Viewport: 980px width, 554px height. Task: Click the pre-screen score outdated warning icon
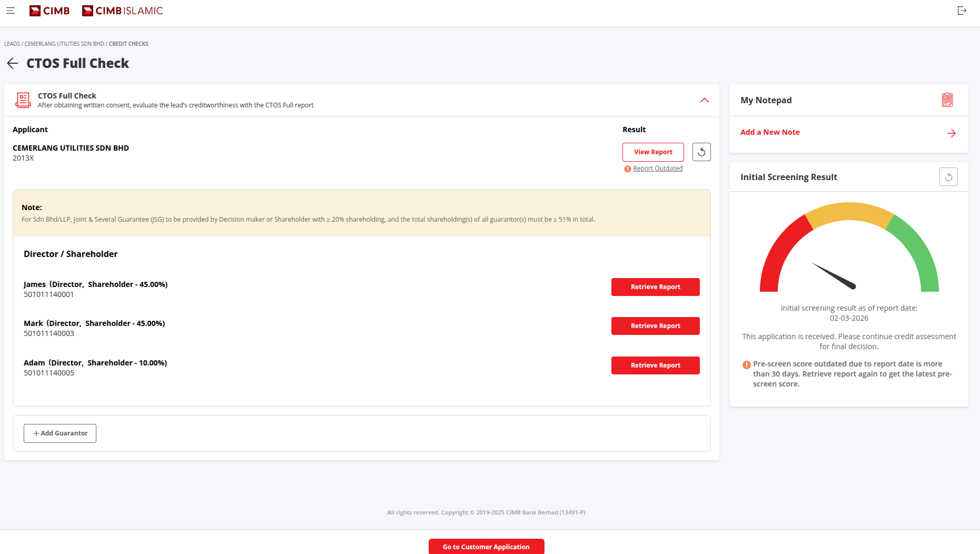click(x=746, y=364)
